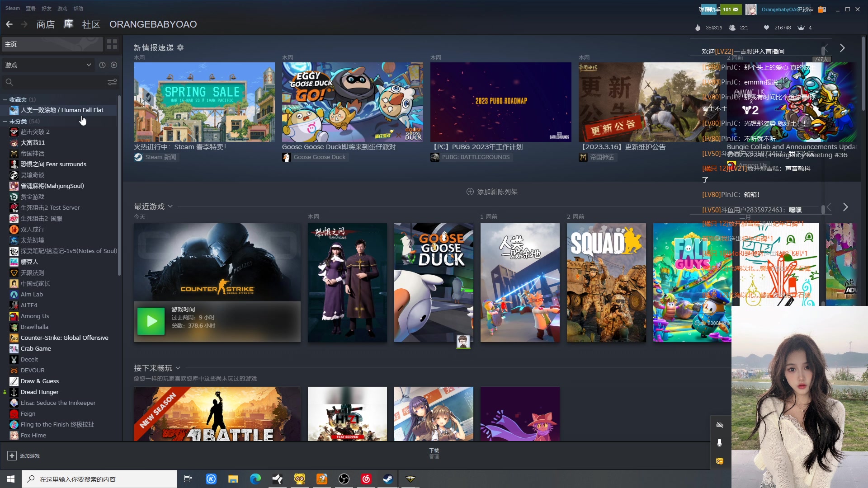Click 添加游戏 at bottom left

[x=24, y=456]
